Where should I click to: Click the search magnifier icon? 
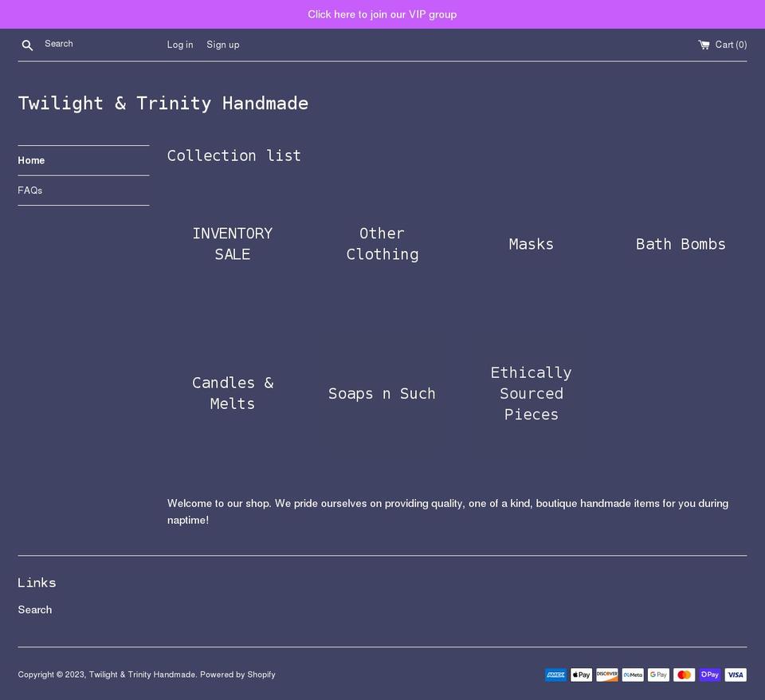coord(27,45)
